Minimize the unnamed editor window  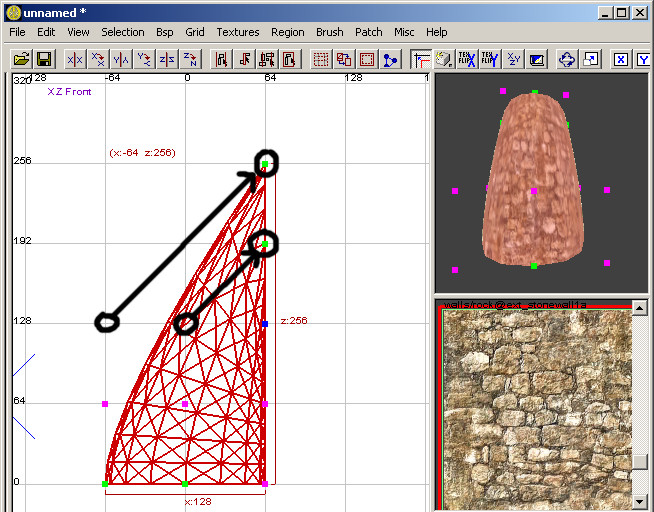tap(605, 13)
